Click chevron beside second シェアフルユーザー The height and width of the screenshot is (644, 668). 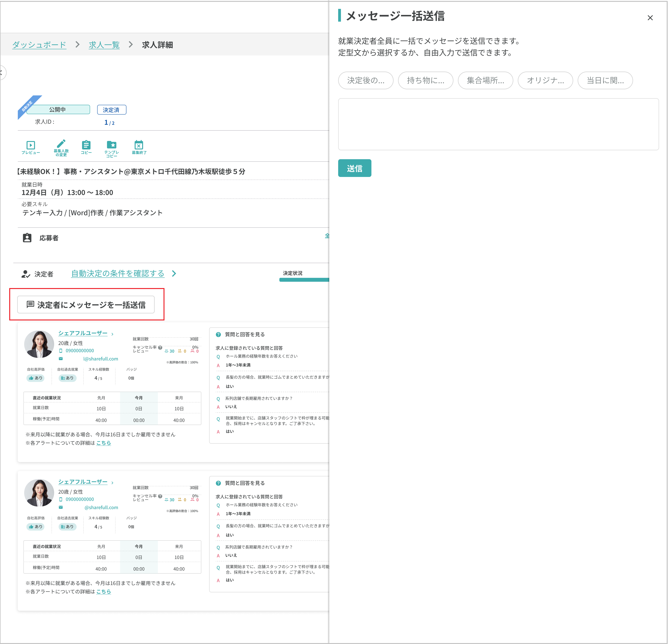click(x=113, y=483)
